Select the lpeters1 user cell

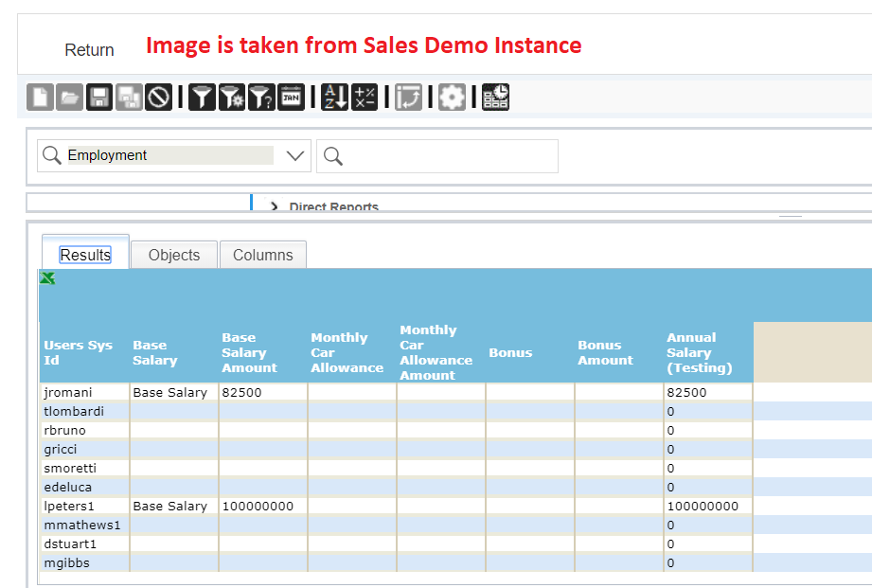point(84,506)
